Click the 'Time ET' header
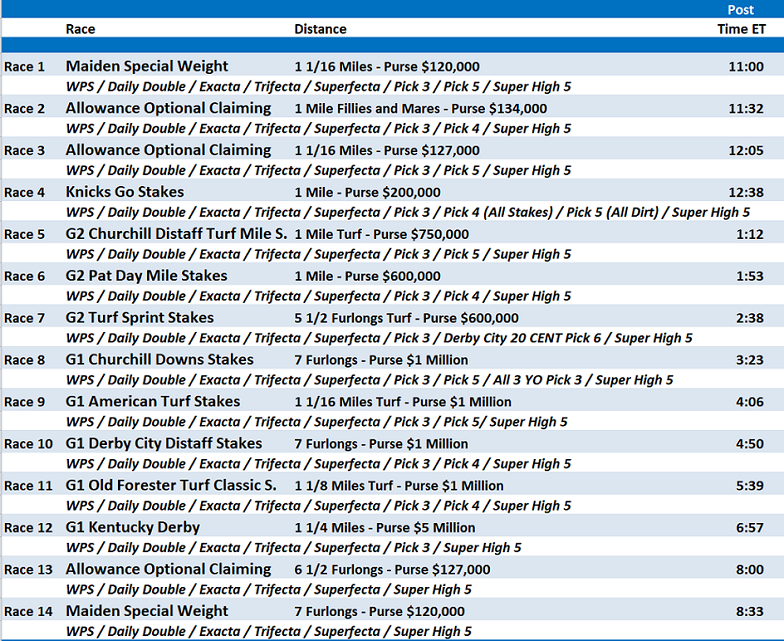The width and height of the screenshot is (784, 641). (x=741, y=30)
